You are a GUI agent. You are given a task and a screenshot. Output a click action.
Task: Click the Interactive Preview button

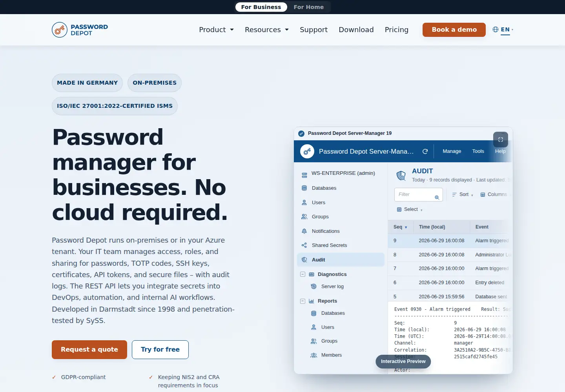pyautogui.click(x=403, y=361)
